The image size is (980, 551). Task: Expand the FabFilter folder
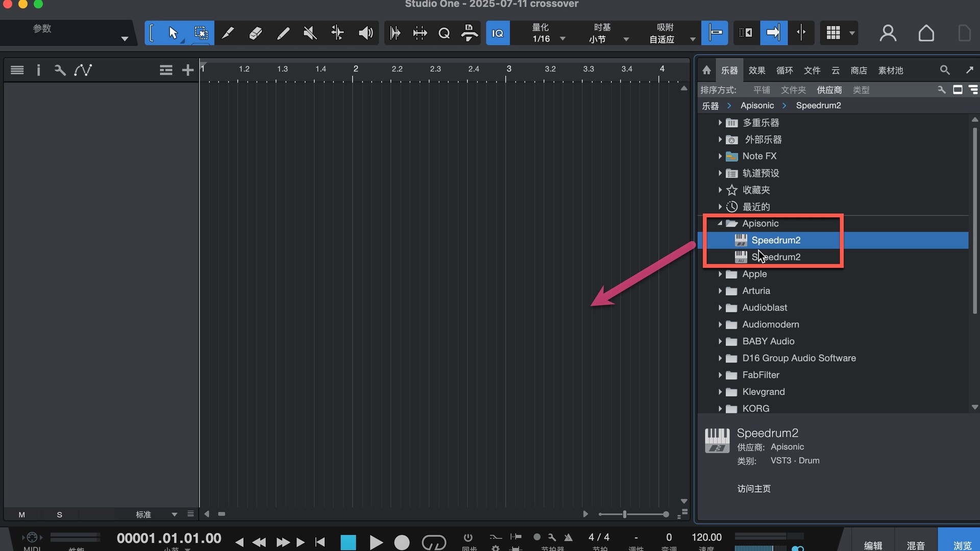[x=720, y=375]
